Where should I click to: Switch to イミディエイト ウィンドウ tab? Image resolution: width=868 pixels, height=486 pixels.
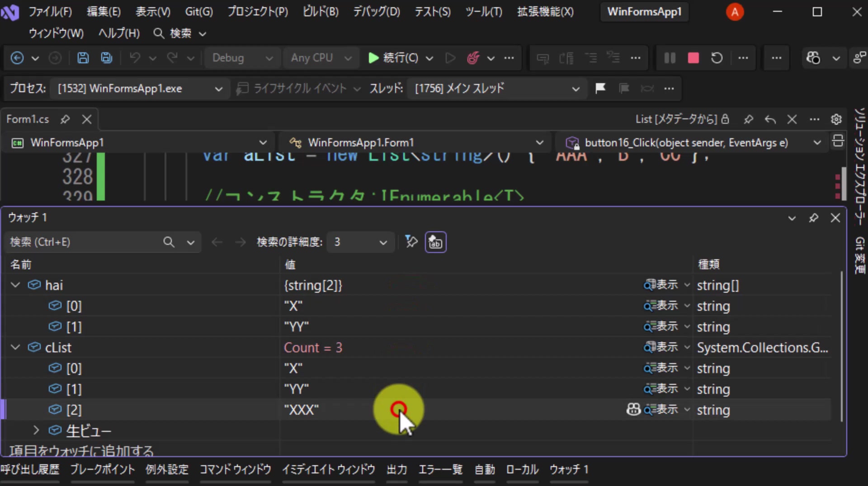329,470
